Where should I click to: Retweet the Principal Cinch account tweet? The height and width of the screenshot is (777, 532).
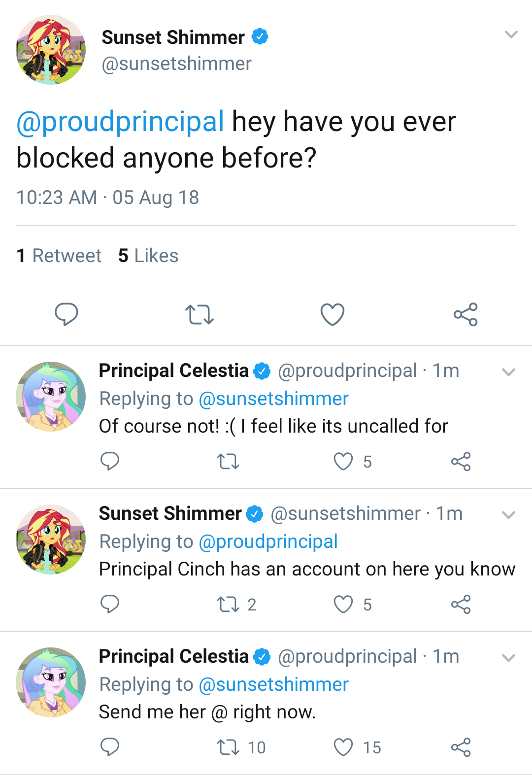[228, 605]
